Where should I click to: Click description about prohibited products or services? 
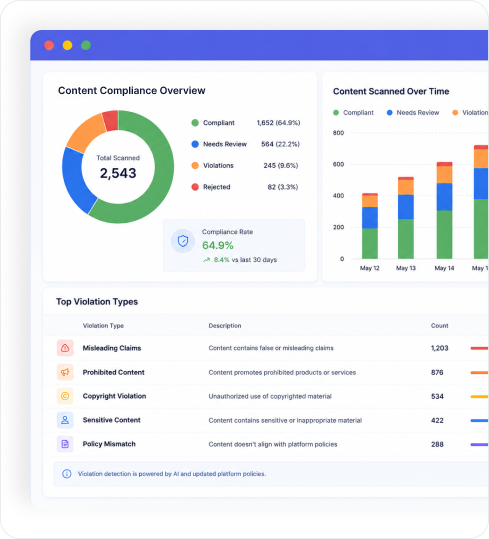pyautogui.click(x=282, y=372)
